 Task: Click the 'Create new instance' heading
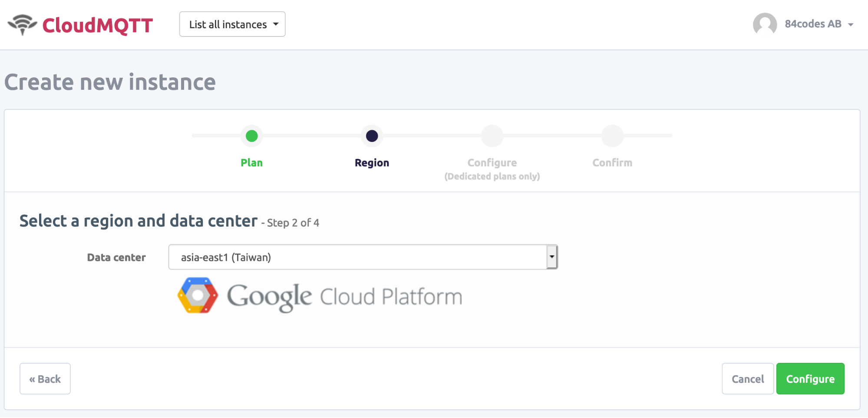point(110,82)
